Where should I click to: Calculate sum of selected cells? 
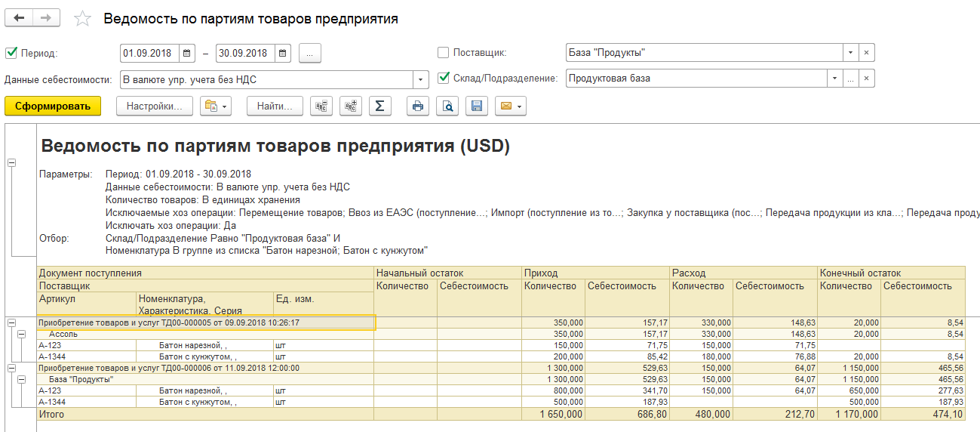point(379,106)
